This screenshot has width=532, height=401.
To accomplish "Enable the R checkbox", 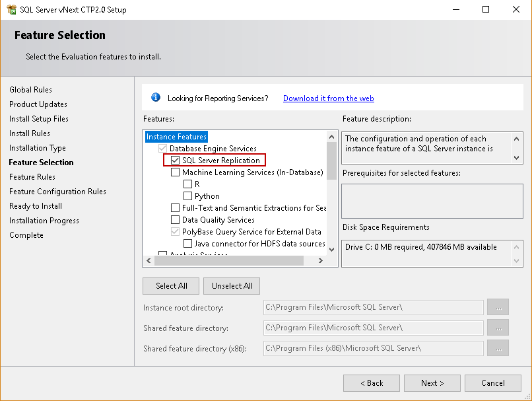I will click(187, 184).
